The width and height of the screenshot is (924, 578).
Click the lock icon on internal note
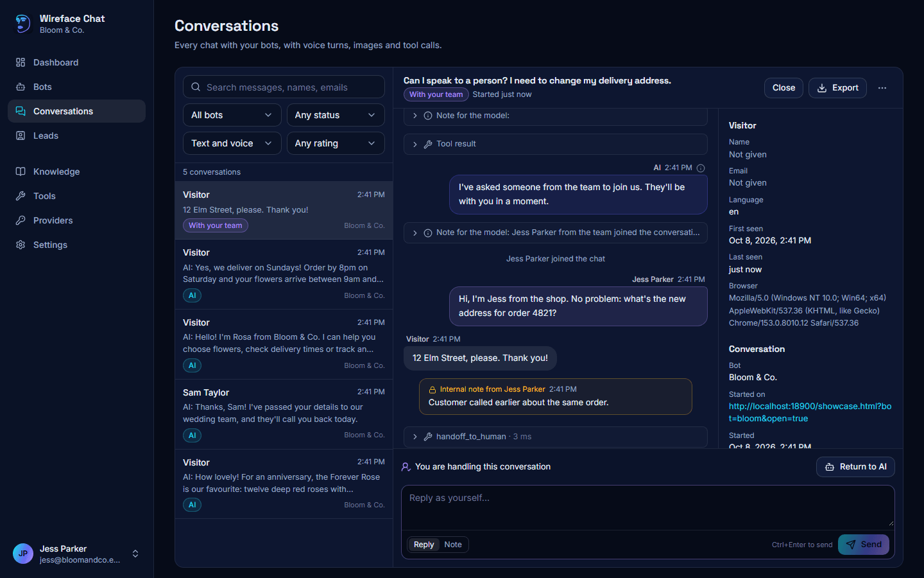point(432,389)
